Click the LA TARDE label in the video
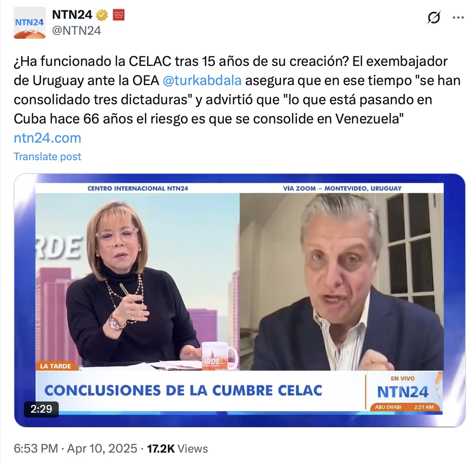Viewport: 476px width, 463px height. 56,366
